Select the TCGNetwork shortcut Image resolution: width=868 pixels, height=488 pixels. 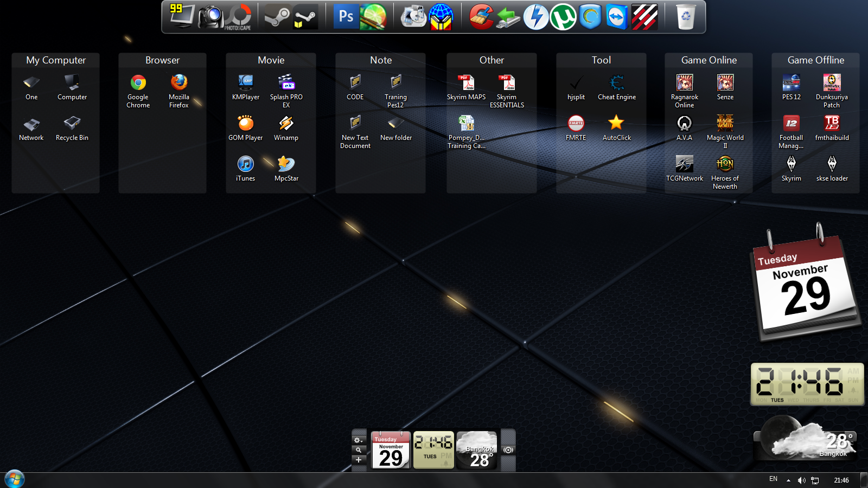point(685,169)
